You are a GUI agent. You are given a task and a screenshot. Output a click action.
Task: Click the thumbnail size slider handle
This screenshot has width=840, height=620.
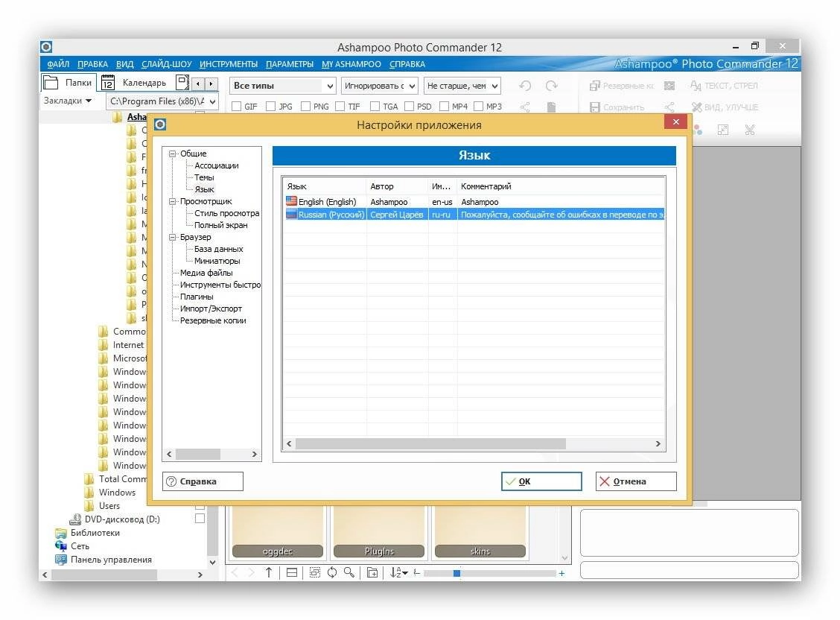(456, 573)
